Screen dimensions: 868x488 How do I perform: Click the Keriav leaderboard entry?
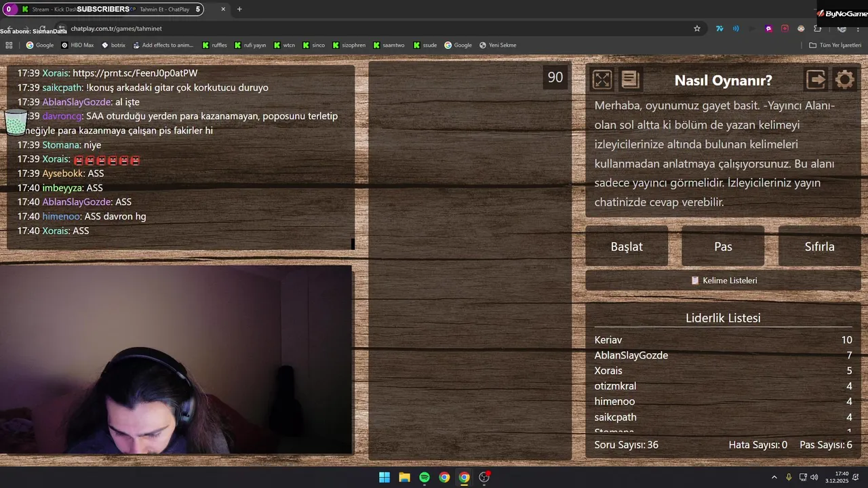[x=723, y=340]
